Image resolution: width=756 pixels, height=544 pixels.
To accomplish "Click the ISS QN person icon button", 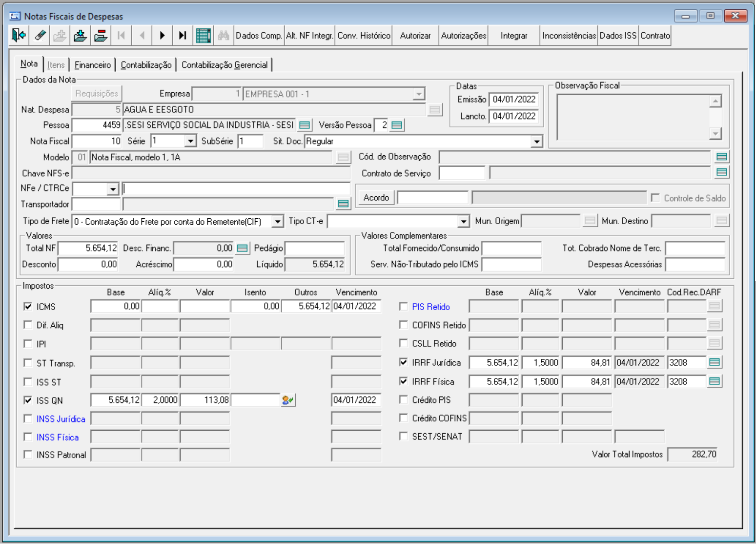I will [x=287, y=400].
